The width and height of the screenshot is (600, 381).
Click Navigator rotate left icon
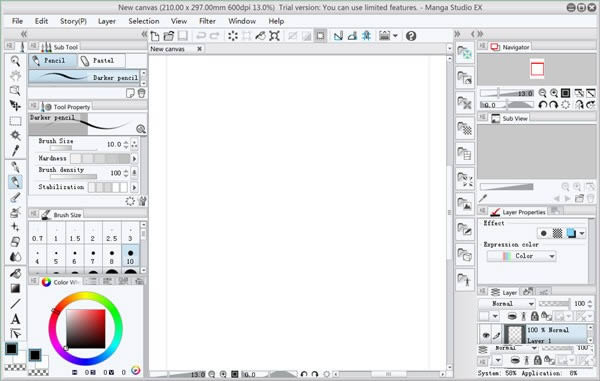point(542,104)
